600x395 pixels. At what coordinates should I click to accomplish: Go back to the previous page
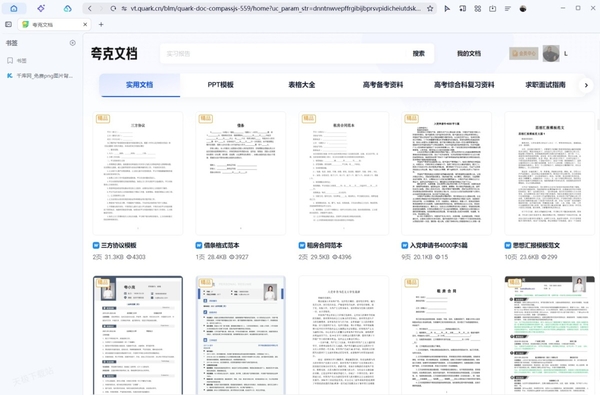(90, 8)
